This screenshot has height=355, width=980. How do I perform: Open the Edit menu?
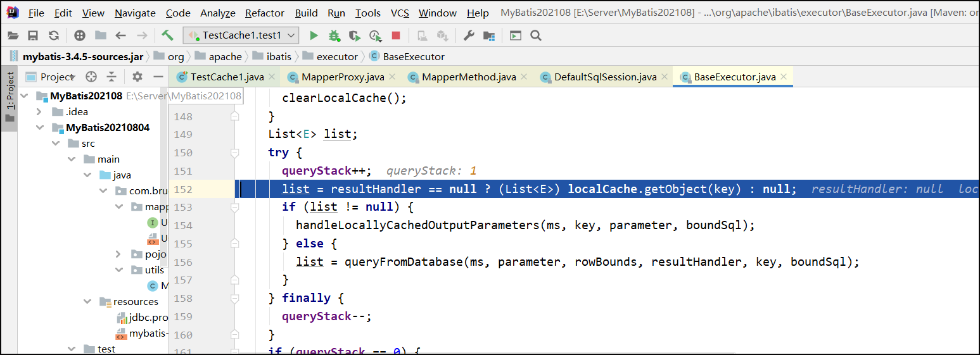(x=63, y=13)
